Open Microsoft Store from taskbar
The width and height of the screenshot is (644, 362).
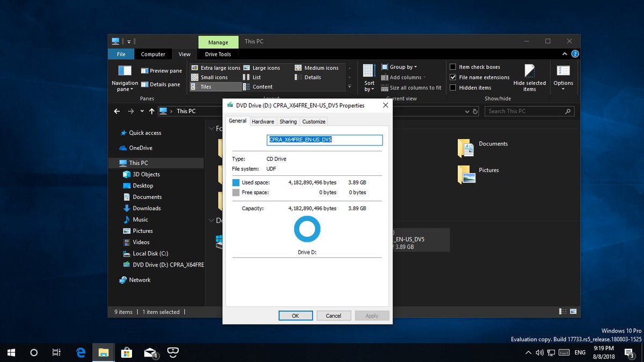(x=127, y=352)
